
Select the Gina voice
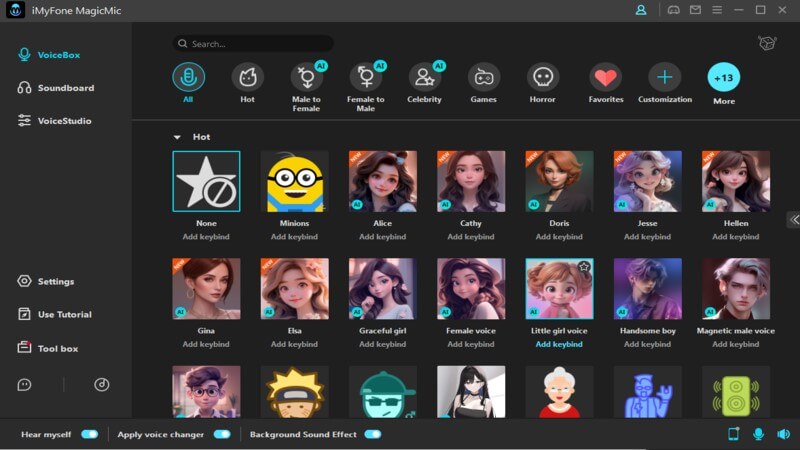point(206,289)
